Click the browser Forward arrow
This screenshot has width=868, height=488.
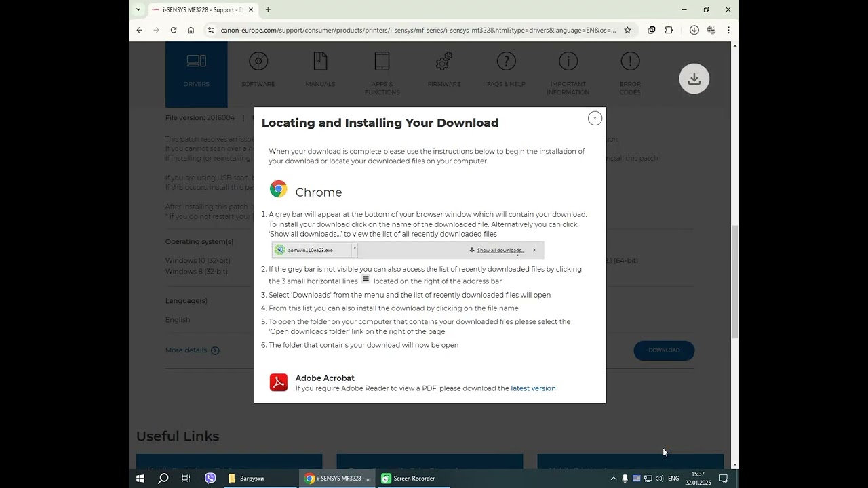(x=157, y=30)
